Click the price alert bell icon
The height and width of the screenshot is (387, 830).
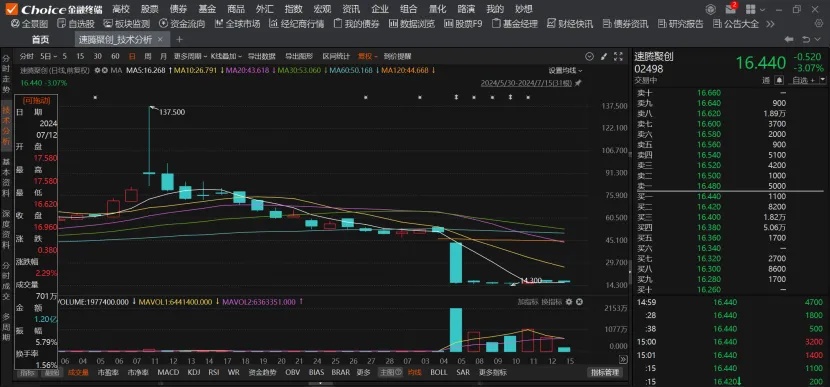click(779, 80)
